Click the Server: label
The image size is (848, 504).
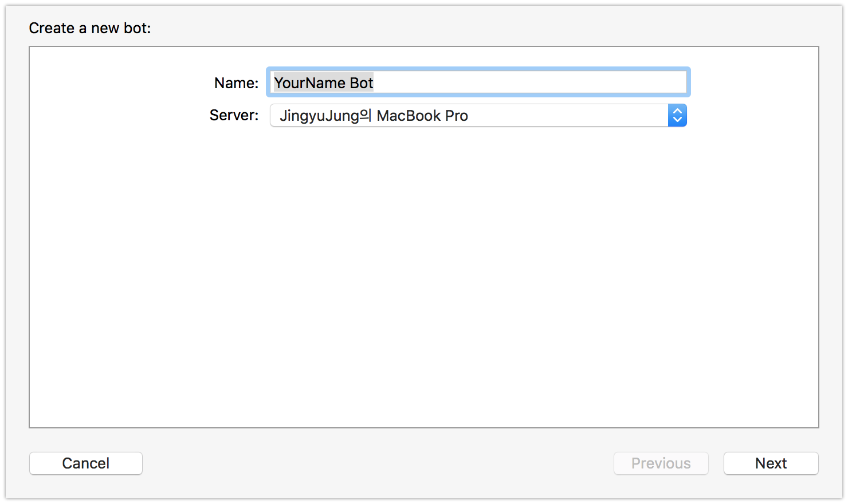click(234, 115)
